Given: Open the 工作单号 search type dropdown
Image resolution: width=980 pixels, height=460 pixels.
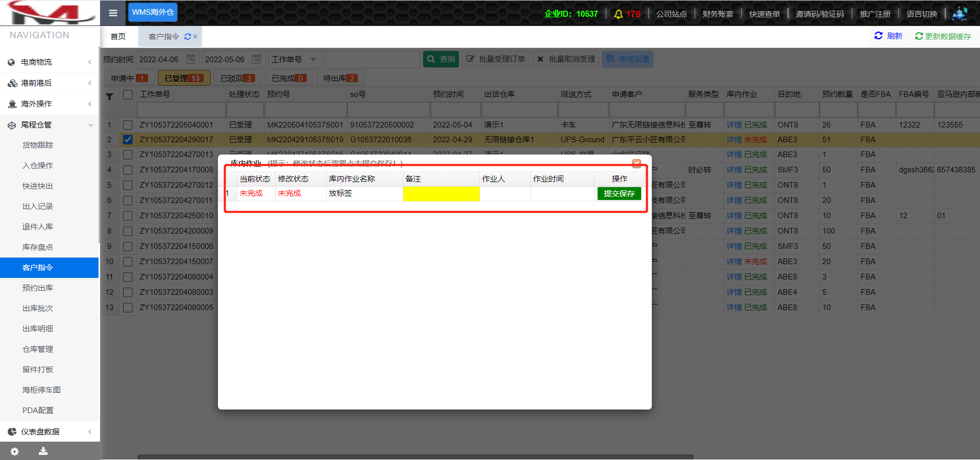Looking at the screenshot, I should [x=294, y=59].
